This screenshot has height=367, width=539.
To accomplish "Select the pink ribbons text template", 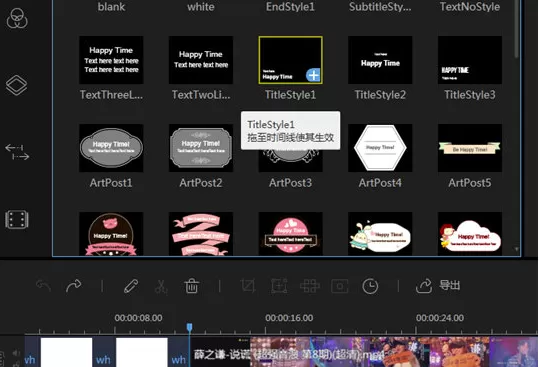I will (201, 234).
